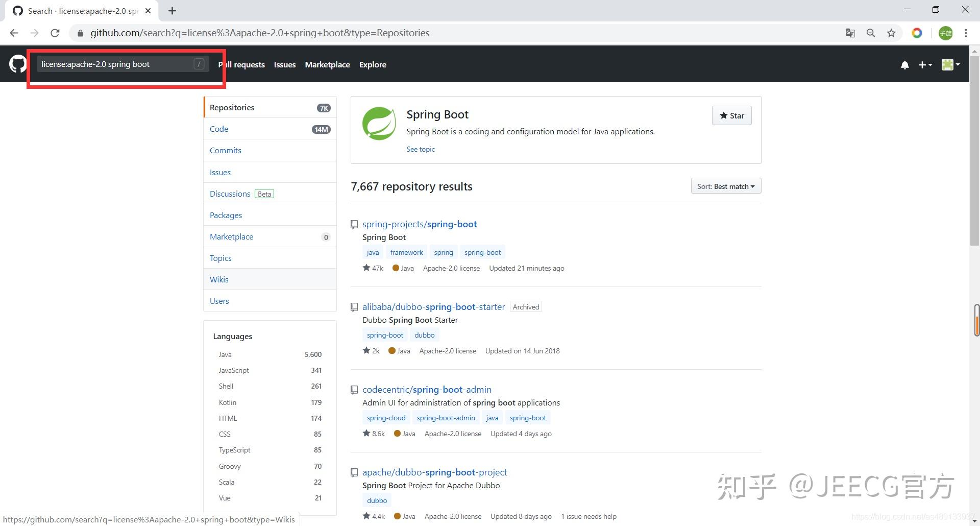Open the notifications bell
This screenshot has width=980, height=526.
[904, 65]
